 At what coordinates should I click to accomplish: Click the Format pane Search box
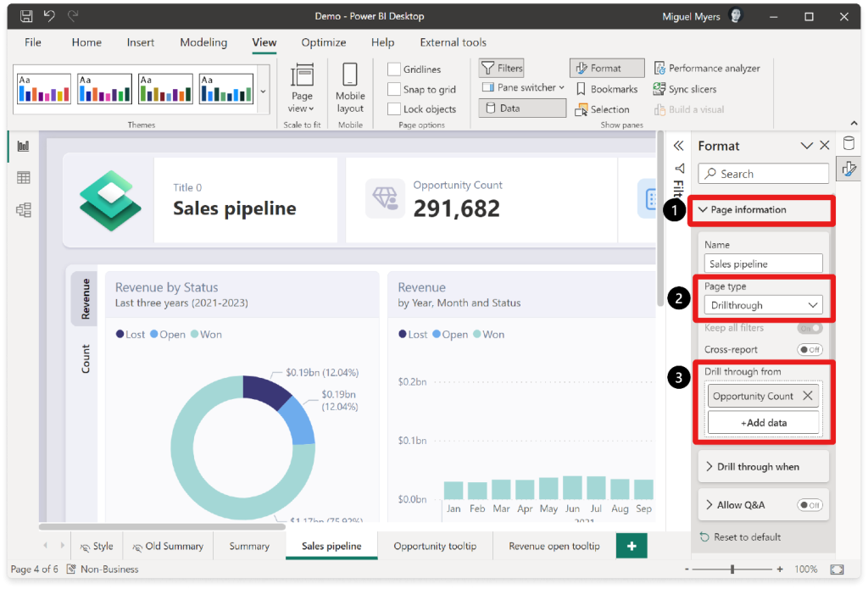pos(764,173)
